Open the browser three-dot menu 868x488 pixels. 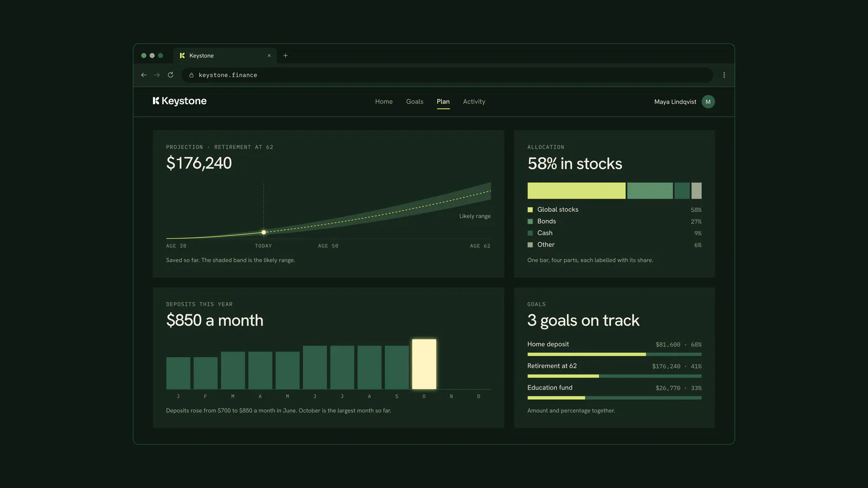(724, 75)
